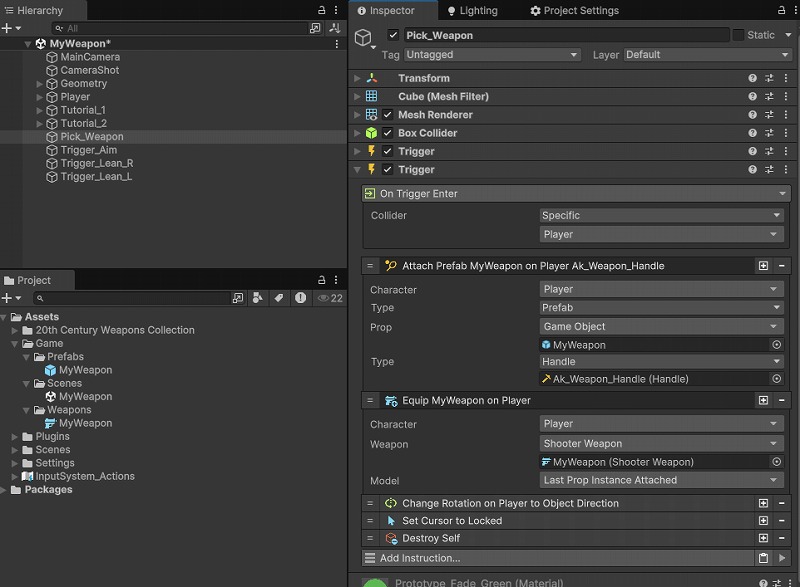This screenshot has height=587, width=800.
Task: Expand the Destroy Self instruction header
Action: [431, 538]
